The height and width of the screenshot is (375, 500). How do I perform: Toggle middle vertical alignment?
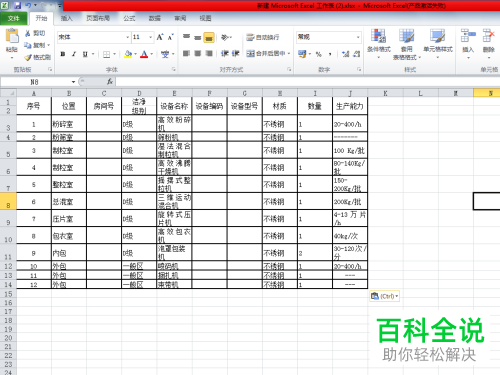[198, 37]
